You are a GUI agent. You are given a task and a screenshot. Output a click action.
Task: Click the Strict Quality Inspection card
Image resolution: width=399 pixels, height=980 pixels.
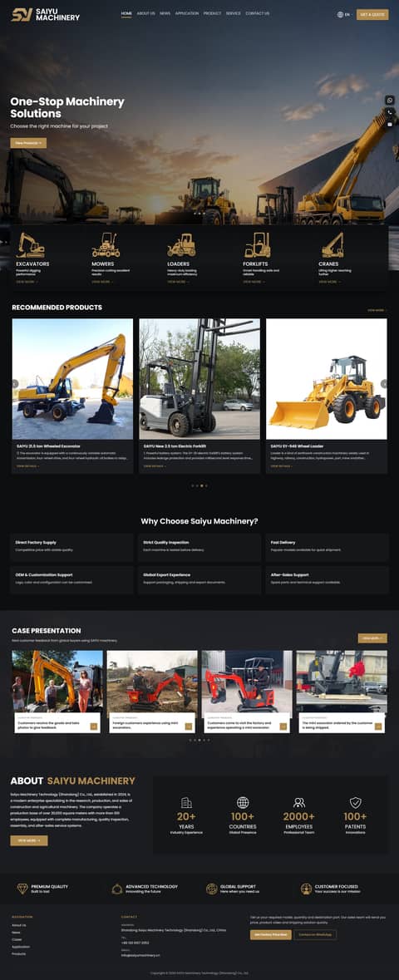(x=199, y=547)
